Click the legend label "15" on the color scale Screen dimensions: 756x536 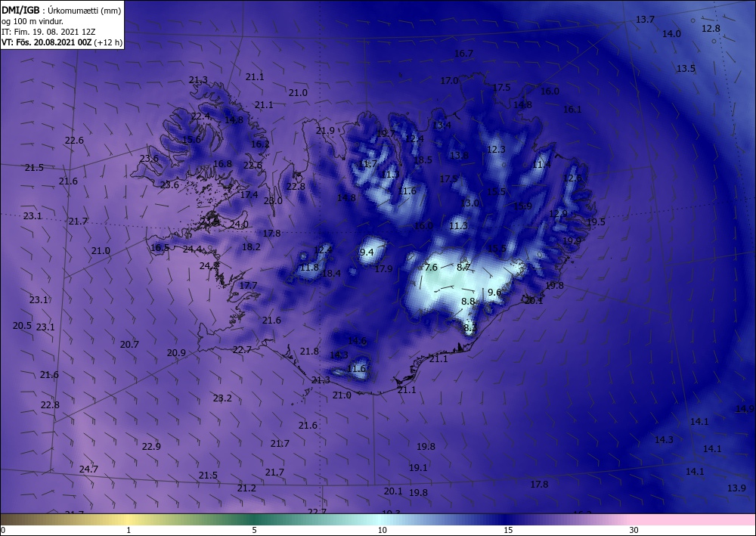tap(508, 530)
